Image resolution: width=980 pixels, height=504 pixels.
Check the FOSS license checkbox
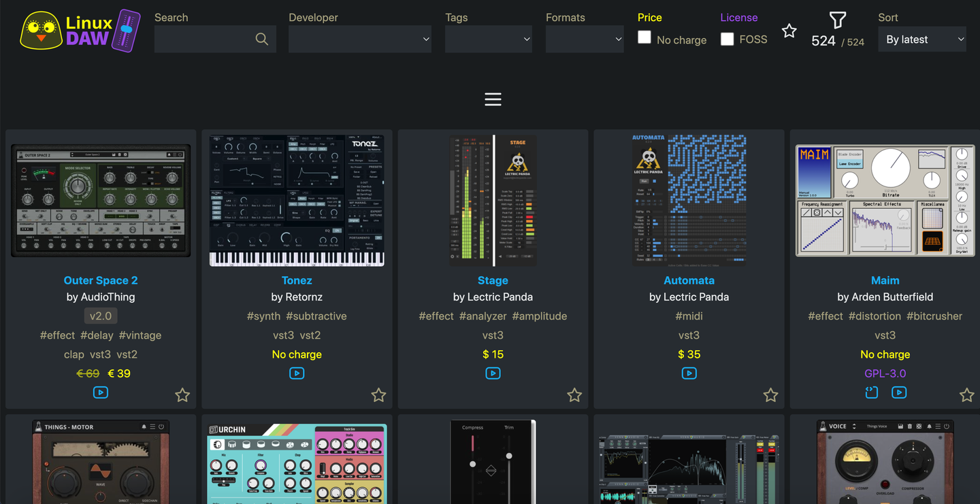coord(727,39)
